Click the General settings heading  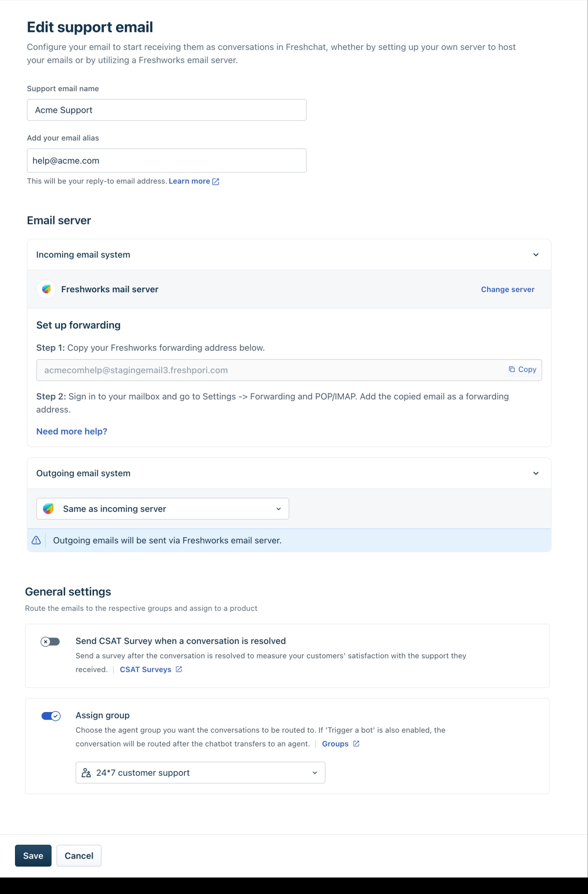coord(68,592)
